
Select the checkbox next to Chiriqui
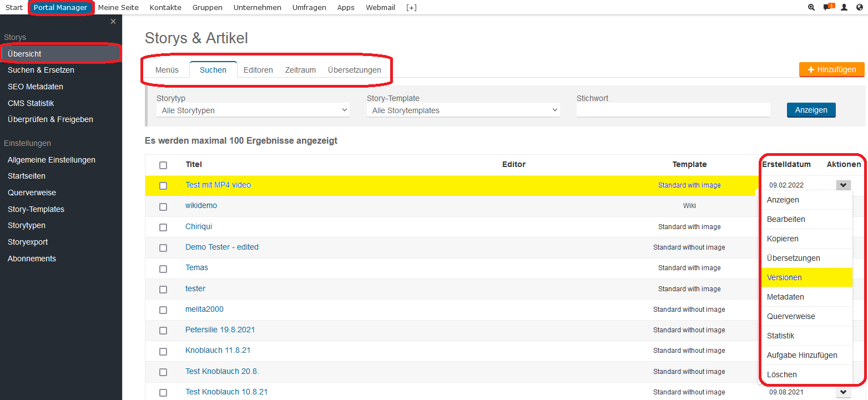(x=163, y=227)
